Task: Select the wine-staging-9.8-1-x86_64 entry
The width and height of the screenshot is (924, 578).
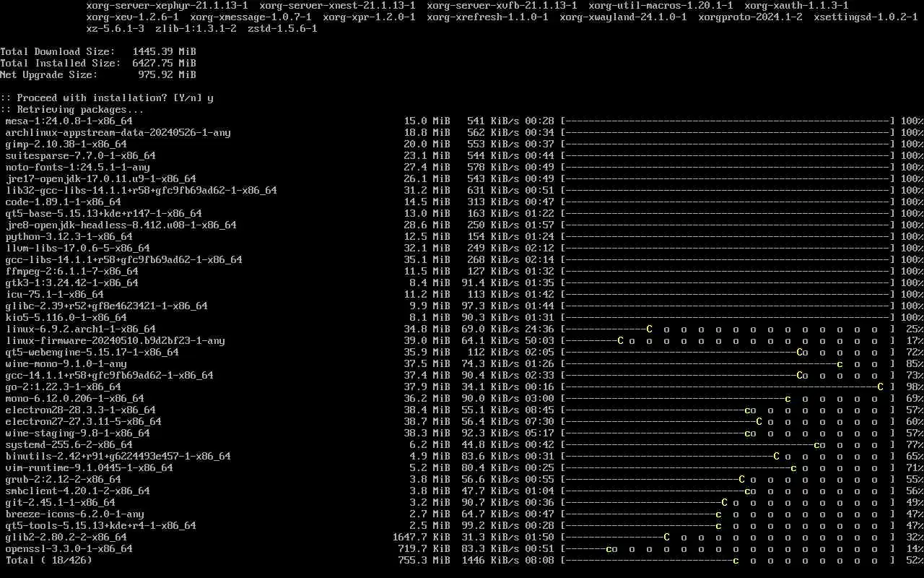Action: pyautogui.click(x=77, y=433)
